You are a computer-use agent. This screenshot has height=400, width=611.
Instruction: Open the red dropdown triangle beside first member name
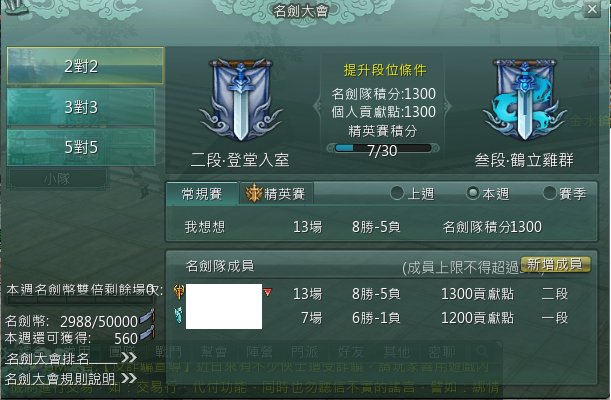click(267, 292)
